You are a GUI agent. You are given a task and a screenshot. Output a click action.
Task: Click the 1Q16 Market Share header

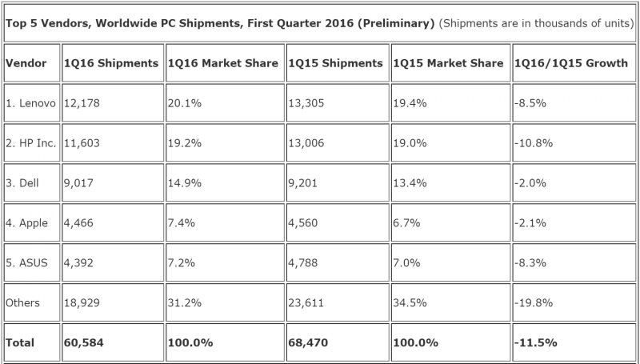[x=223, y=63]
